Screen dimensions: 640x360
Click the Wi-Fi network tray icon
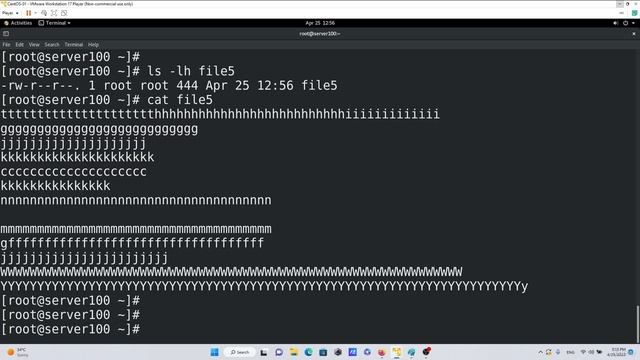point(583,352)
